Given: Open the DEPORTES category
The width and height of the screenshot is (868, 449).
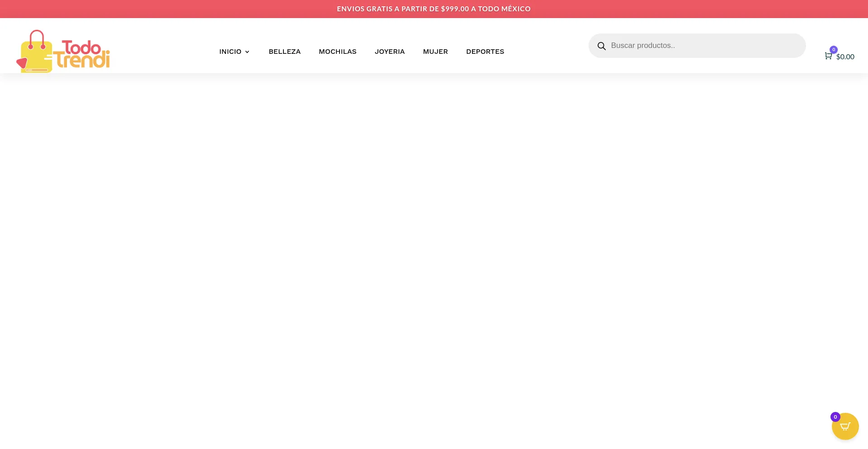Looking at the screenshot, I should 485,52.
